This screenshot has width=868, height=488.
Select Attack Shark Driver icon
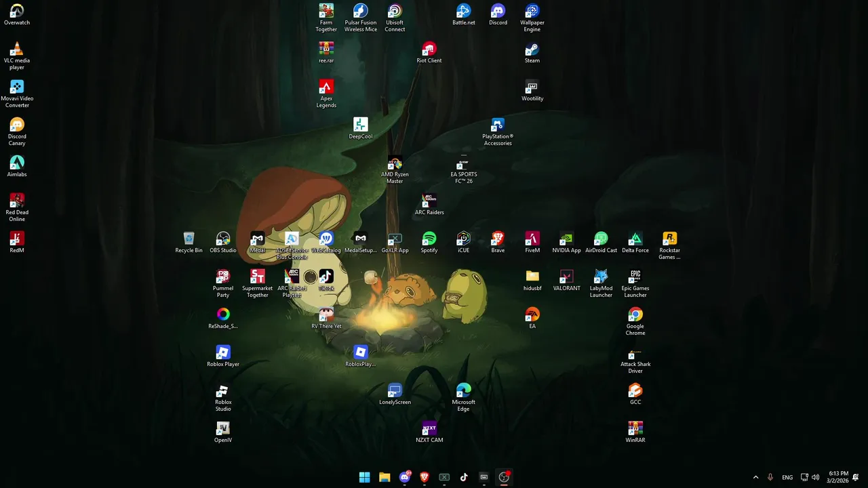pos(635,359)
